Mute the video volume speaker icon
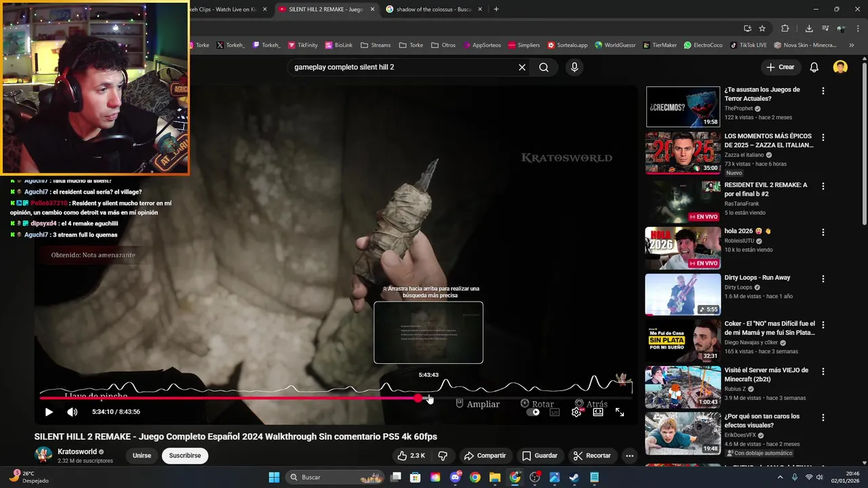The width and height of the screenshot is (868, 488). [x=72, y=412]
